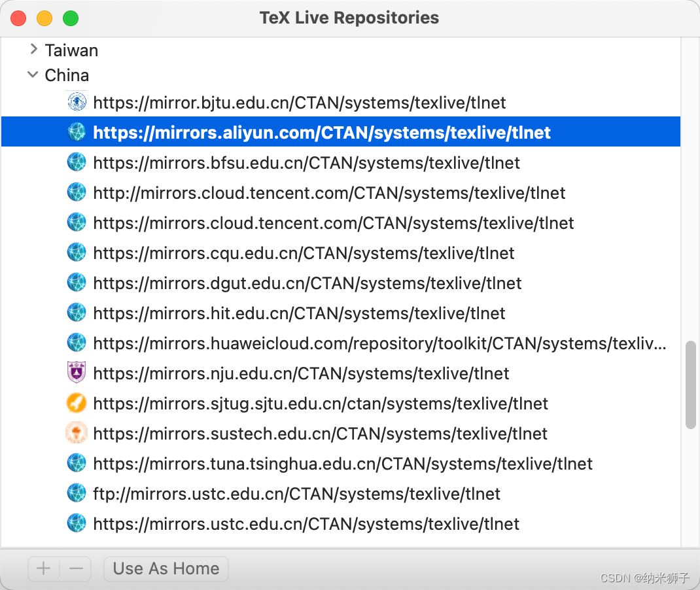Select the mirrors.cqu.edu.cn repository URL

304,253
